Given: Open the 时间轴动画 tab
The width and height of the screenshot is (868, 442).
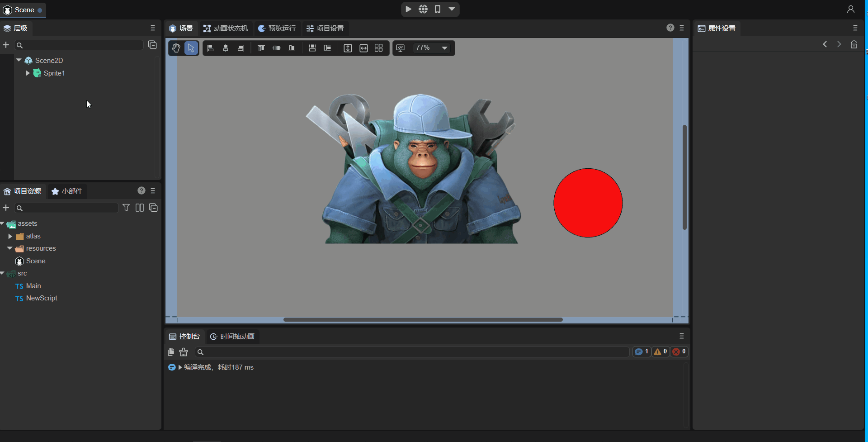Looking at the screenshot, I should pyautogui.click(x=232, y=337).
